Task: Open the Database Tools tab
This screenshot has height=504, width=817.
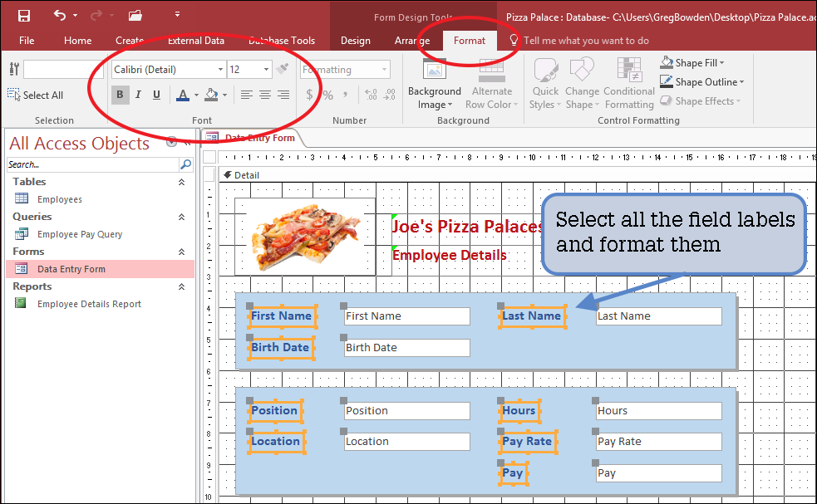Action: click(282, 41)
